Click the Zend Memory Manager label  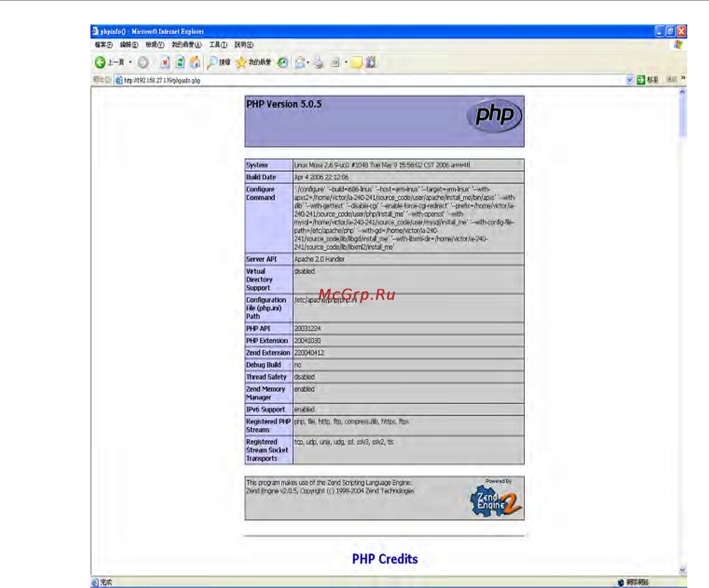[266, 393]
